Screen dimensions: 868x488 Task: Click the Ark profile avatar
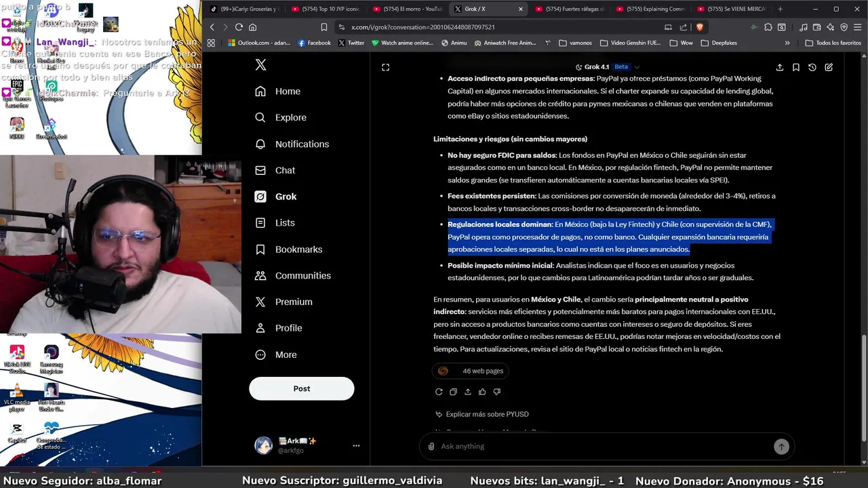click(x=263, y=445)
